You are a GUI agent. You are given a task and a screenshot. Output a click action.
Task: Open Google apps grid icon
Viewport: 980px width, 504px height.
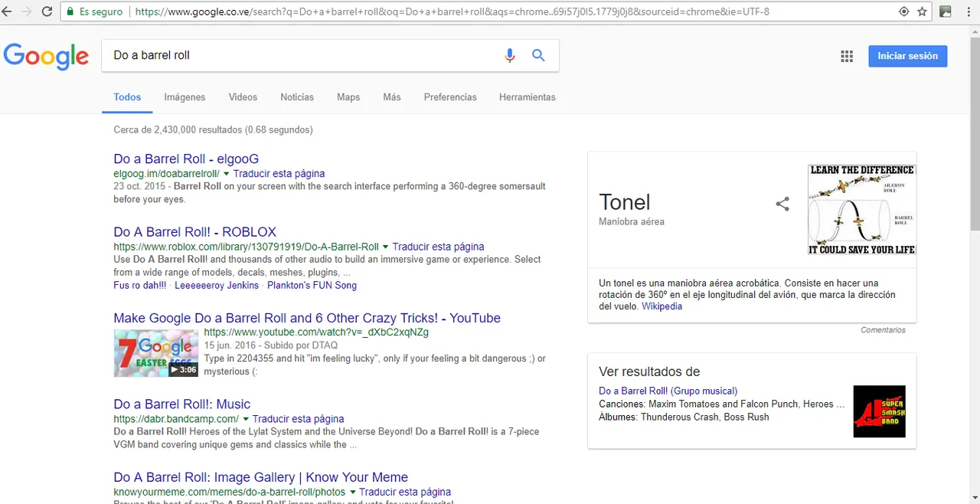847,56
